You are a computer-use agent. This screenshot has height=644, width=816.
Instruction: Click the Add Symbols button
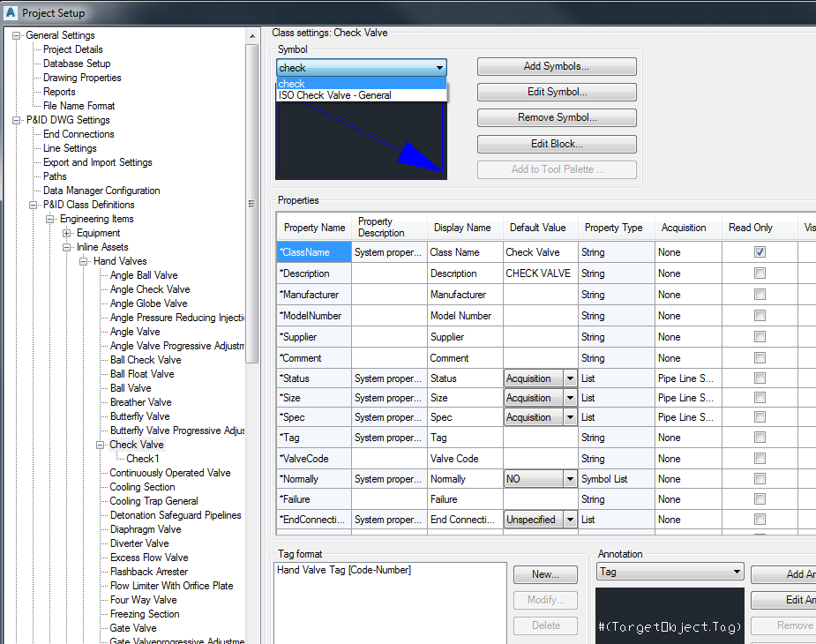pyautogui.click(x=556, y=67)
